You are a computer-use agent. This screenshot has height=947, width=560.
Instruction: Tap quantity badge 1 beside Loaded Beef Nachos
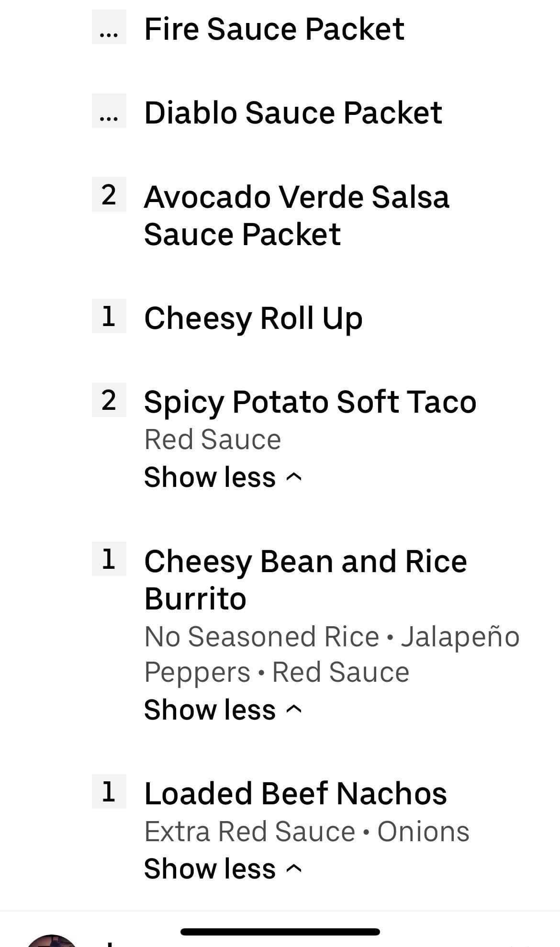[109, 792]
